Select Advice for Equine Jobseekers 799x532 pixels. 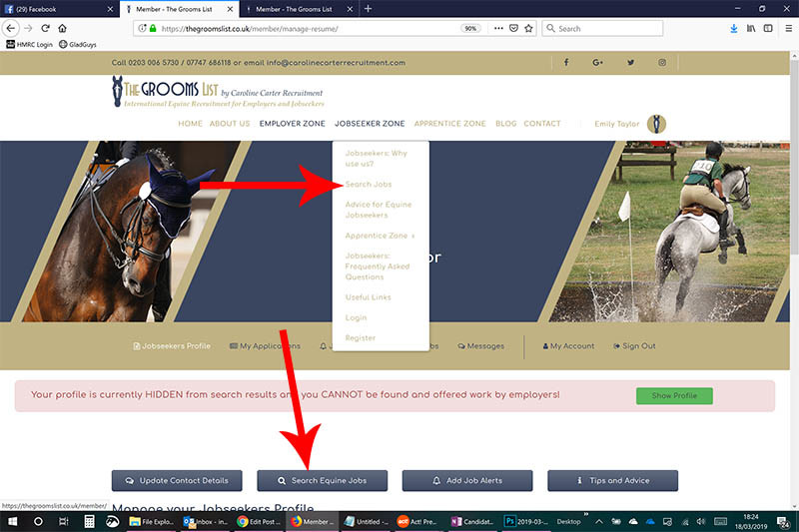(381, 210)
